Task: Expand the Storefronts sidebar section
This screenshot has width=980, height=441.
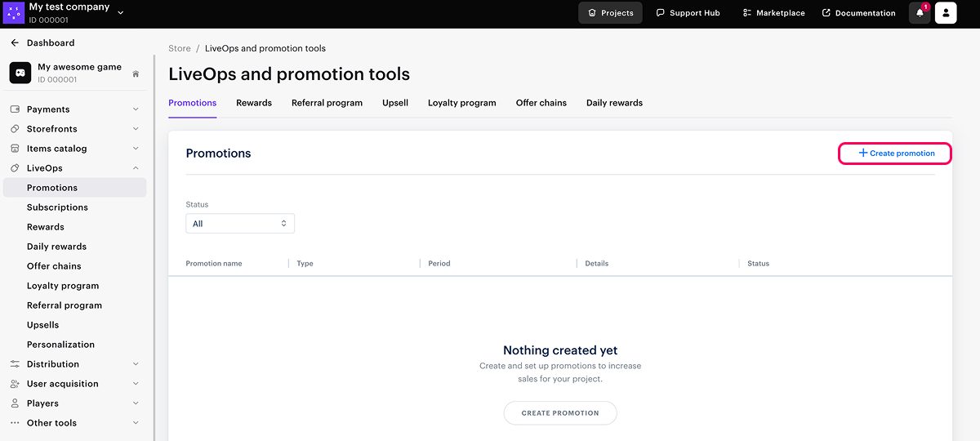Action: [x=136, y=129]
